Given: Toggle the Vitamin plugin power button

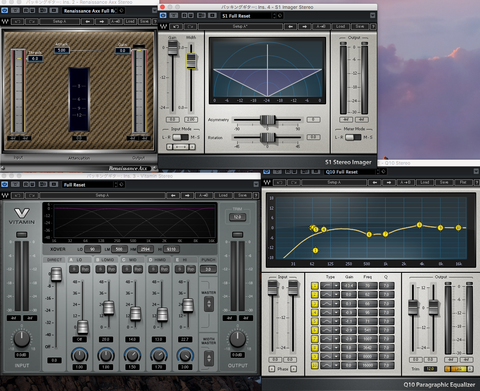Looking at the screenshot, I should [4, 184].
